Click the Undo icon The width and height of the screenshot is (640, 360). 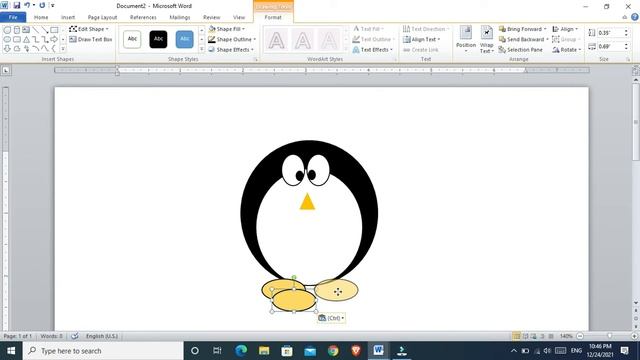pos(27,6)
